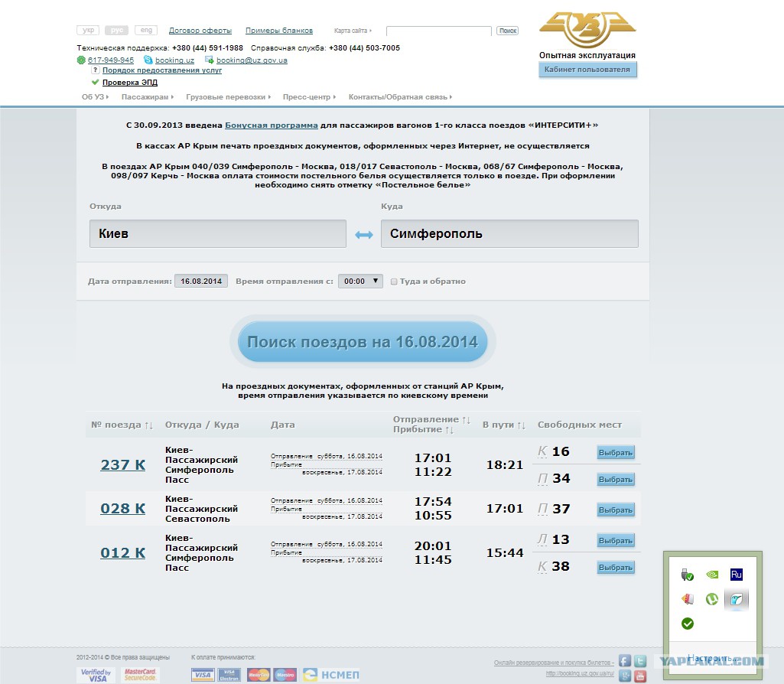Click the Ru language tray icon
This screenshot has width=784, height=684.
(736, 575)
